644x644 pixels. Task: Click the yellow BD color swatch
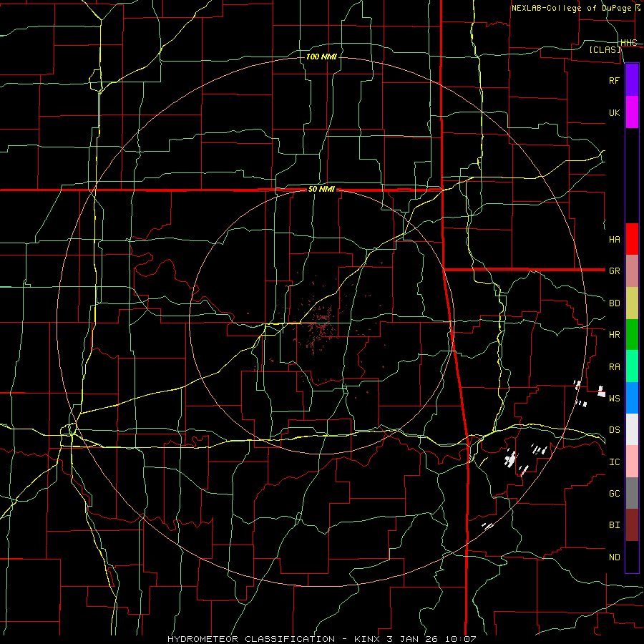(x=632, y=303)
